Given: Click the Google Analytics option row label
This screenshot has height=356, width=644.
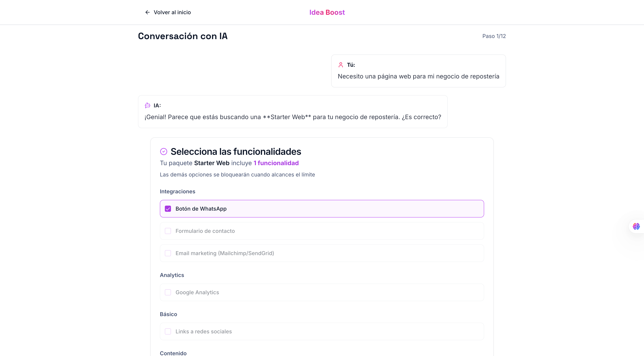Looking at the screenshot, I should (x=197, y=292).
